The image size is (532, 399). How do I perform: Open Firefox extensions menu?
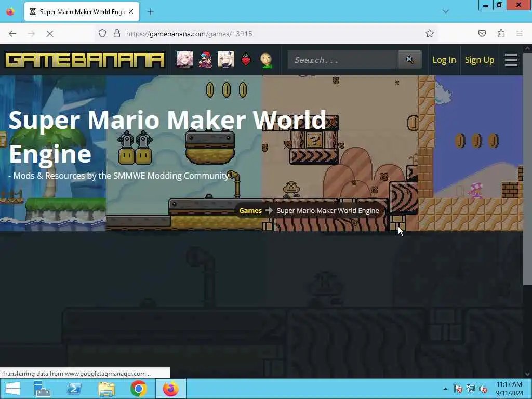coord(501,33)
